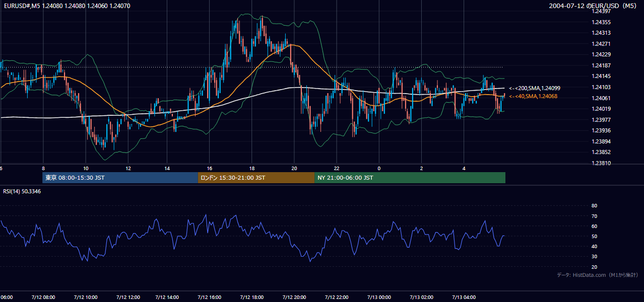Click price axis label 1.24019

click(x=601, y=109)
